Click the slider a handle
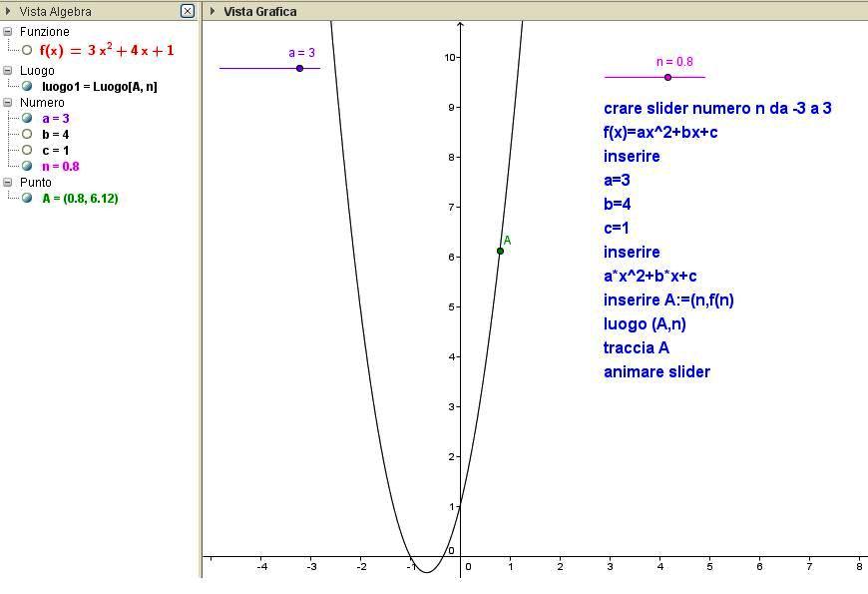The height and width of the screenshot is (594, 868). (x=299, y=68)
